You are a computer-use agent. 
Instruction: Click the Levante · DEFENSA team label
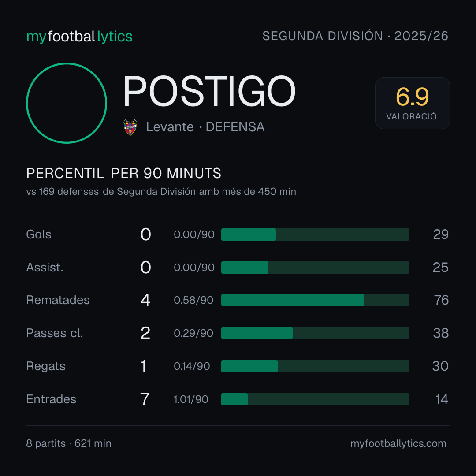[x=205, y=127]
